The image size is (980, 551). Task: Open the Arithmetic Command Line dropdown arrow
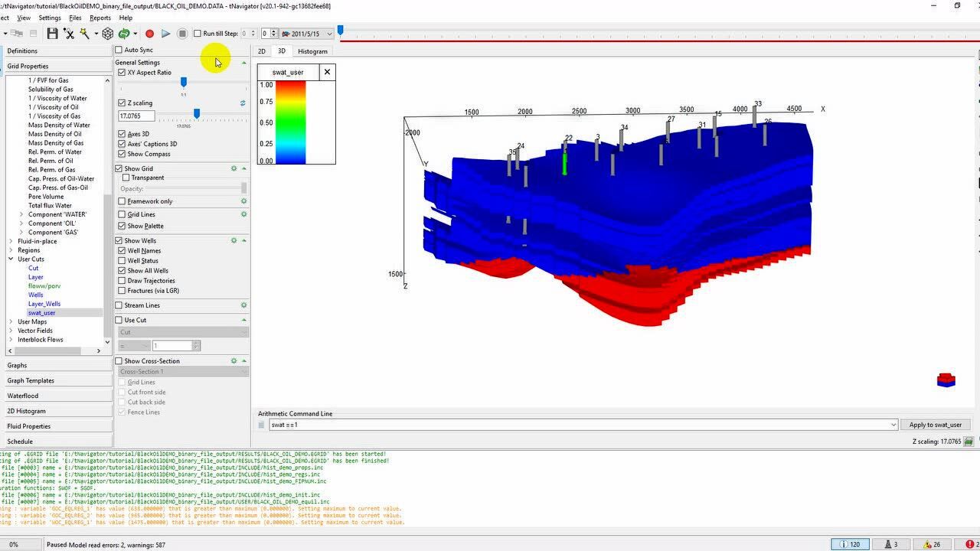tap(893, 425)
